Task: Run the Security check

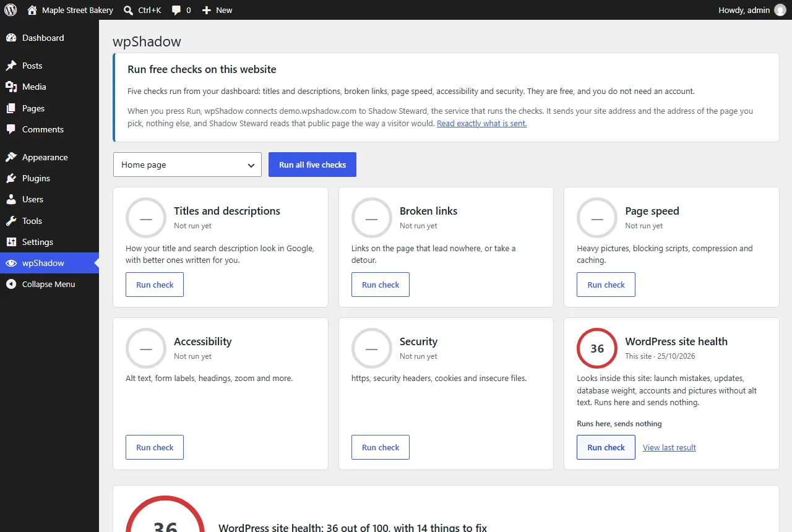Action: [381, 447]
